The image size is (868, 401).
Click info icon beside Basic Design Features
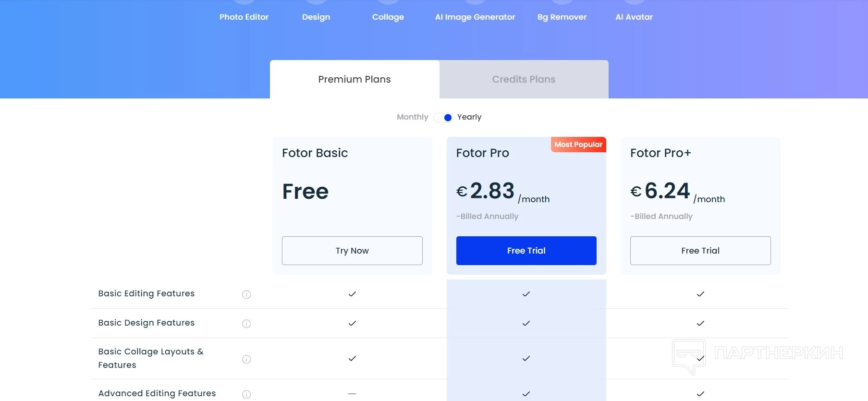click(246, 324)
